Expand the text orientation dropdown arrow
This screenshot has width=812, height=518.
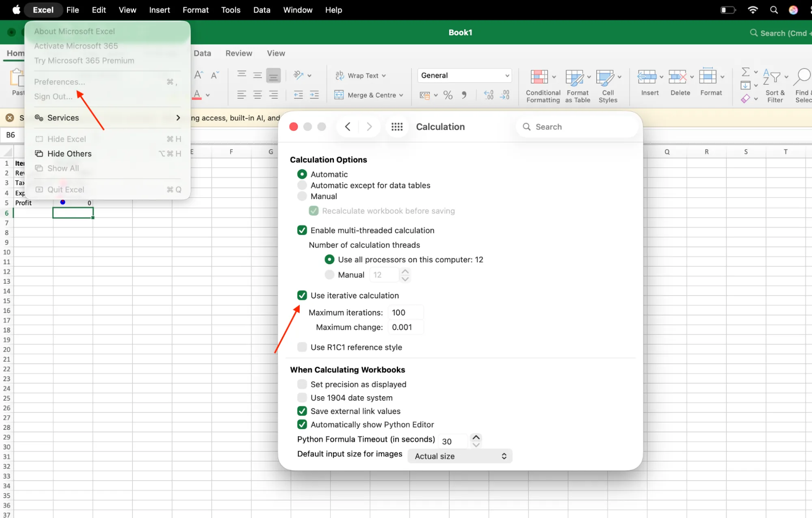tap(310, 76)
